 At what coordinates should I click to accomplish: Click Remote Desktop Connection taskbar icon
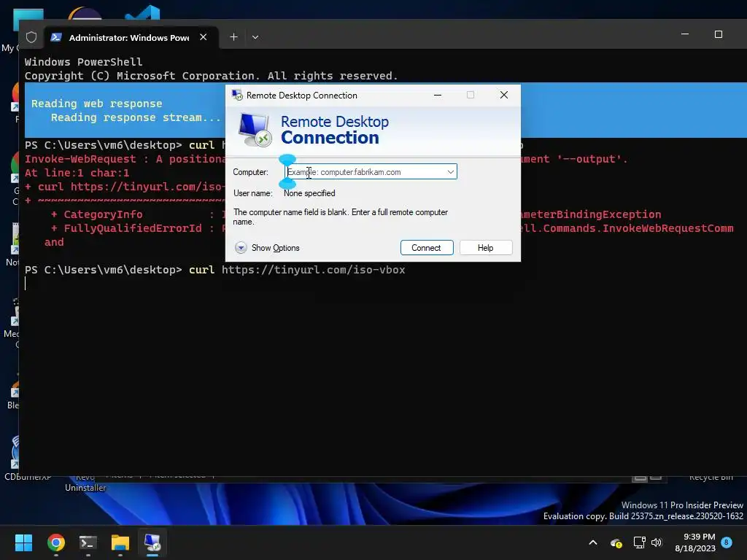[152, 542]
